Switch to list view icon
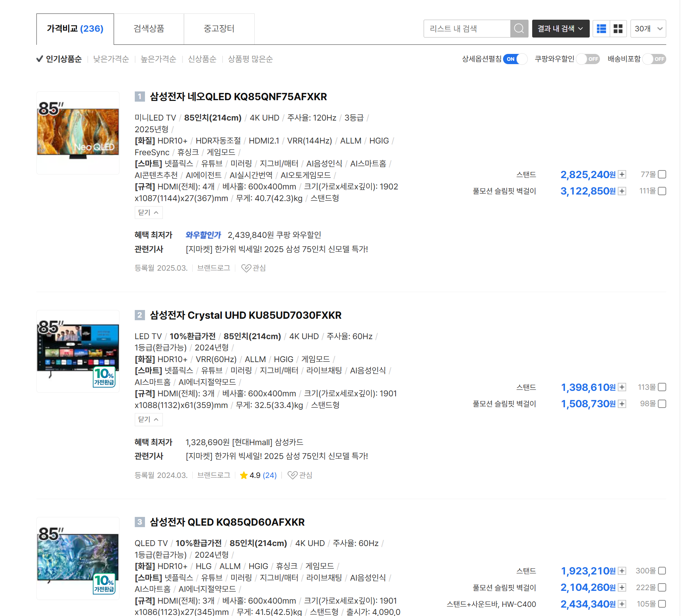 tap(601, 28)
